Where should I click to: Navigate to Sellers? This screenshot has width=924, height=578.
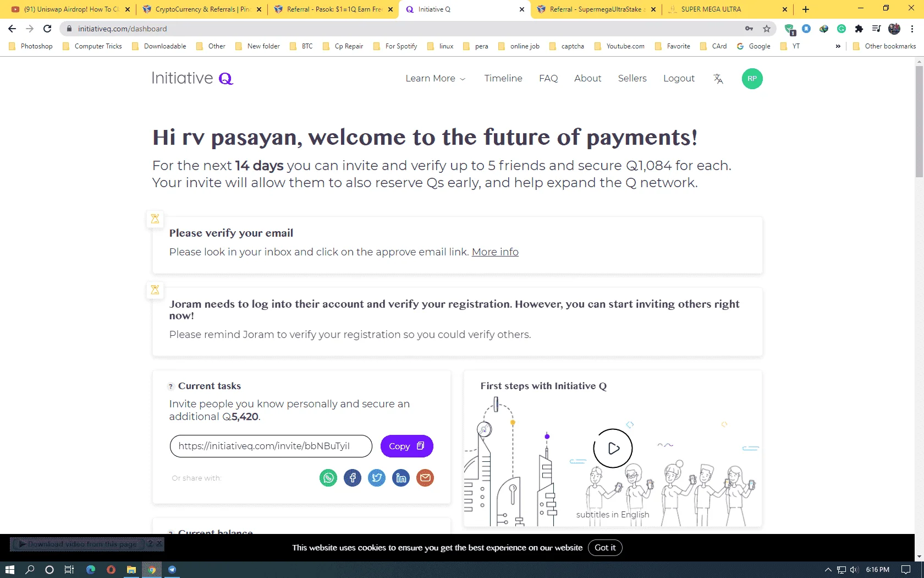pyautogui.click(x=632, y=79)
